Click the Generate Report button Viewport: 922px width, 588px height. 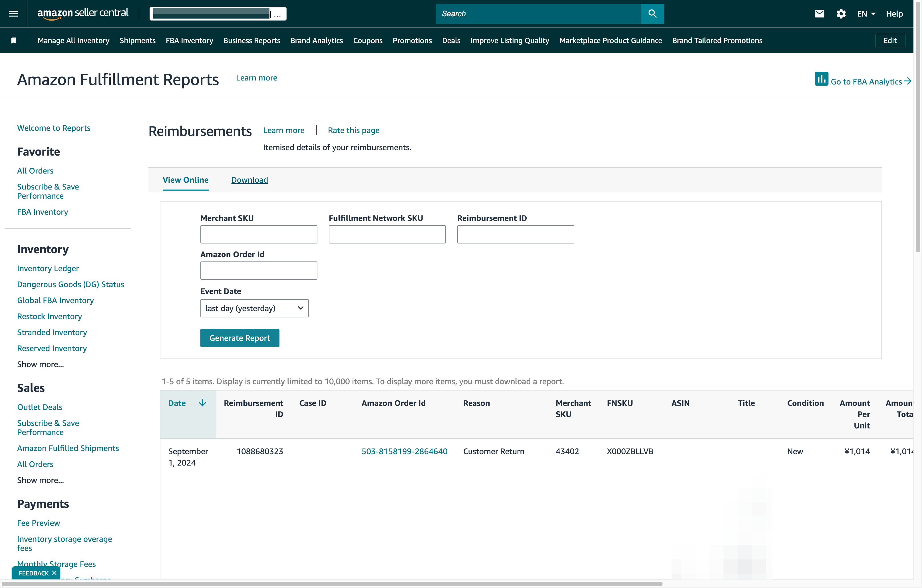(240, 338)
